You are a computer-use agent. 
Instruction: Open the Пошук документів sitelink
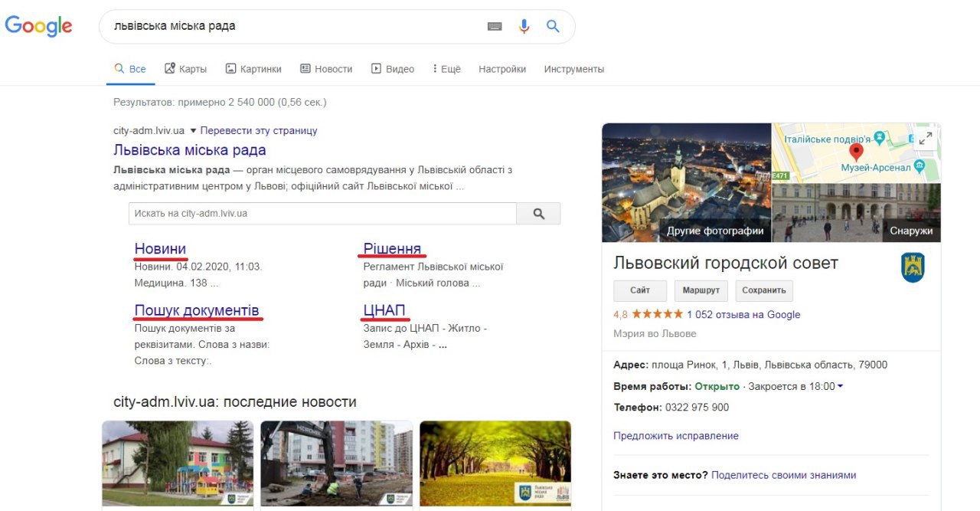(x=197, y=310)
